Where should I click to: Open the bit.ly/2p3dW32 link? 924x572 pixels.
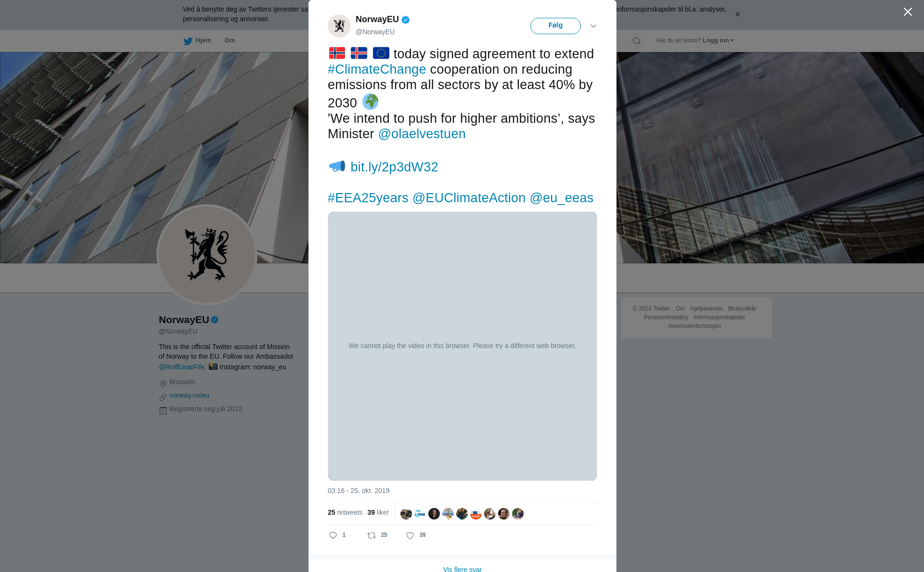pyautogui.click(x=394, y=167)
